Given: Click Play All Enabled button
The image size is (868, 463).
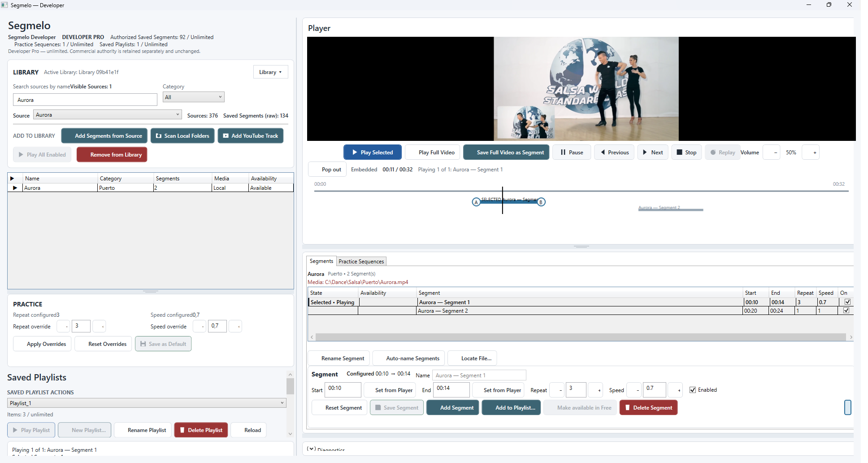Looking at the screenshot, I should (42, 155).
